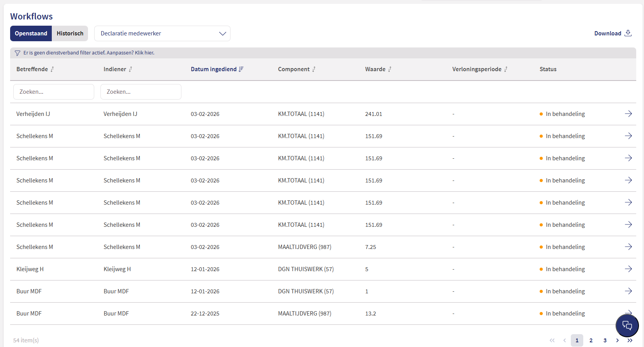Sort by Waarde column sort icon
Viewport: 644px width, 347px height.
tap(389, 69)
